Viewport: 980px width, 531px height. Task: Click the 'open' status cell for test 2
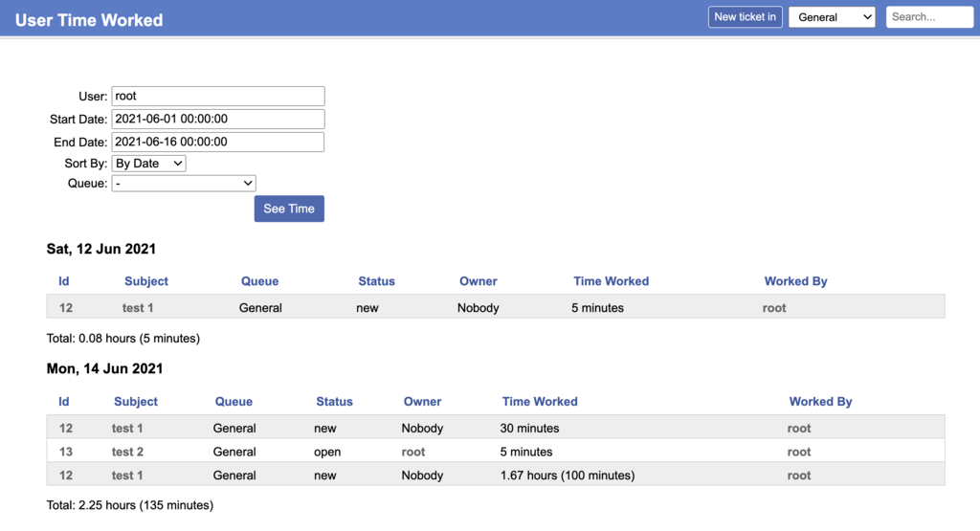(327, 452)
